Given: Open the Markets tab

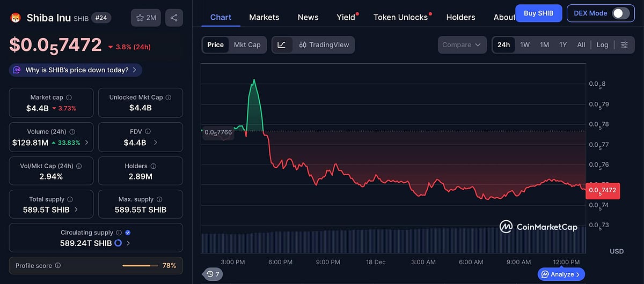Looking at the screenshot, I should 264,17.
